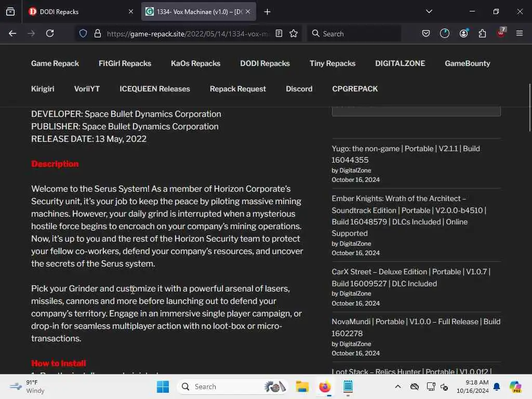Reload the current page
This screenshot has height=399, width=532.
(50, 33)
